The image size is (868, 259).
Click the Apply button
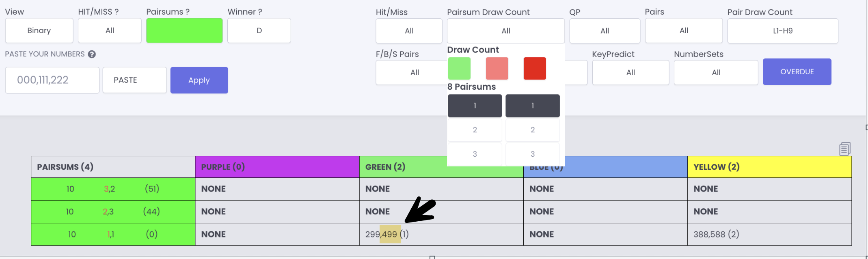[199, 80]
